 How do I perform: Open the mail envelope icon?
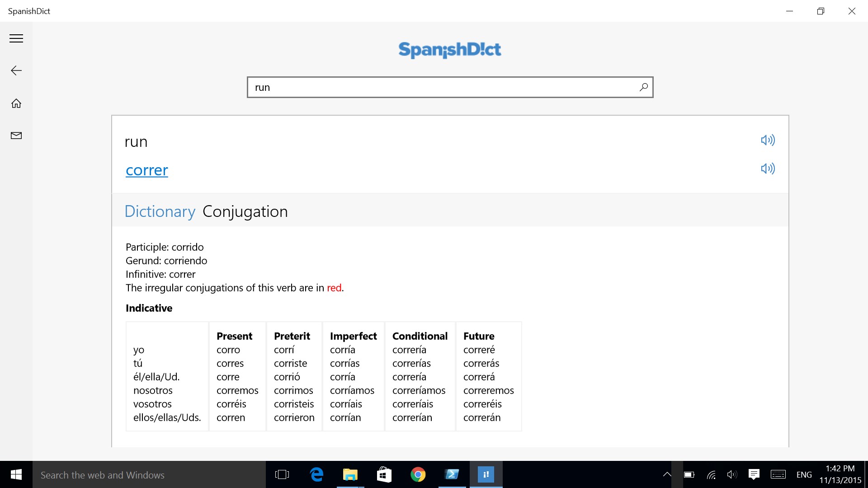[16, 136]
